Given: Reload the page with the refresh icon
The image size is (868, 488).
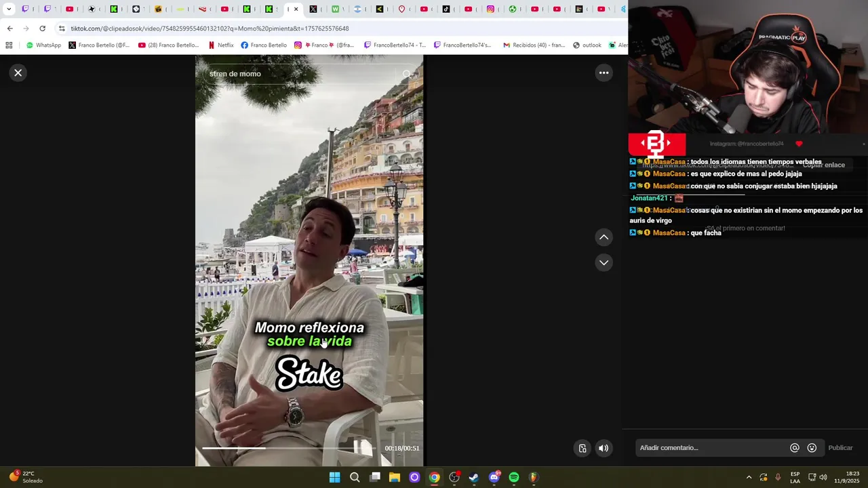Looking at the screenshot, I should click(42, 28).
